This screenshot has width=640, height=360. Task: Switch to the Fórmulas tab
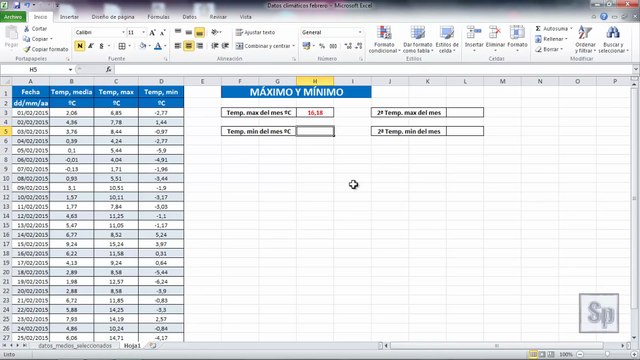point(158,17)
